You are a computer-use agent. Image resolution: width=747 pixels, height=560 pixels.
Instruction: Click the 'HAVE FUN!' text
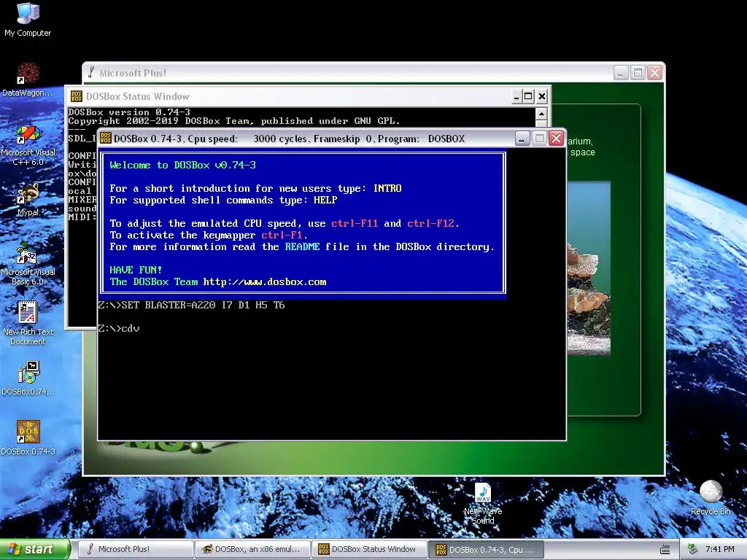[136, 270]
